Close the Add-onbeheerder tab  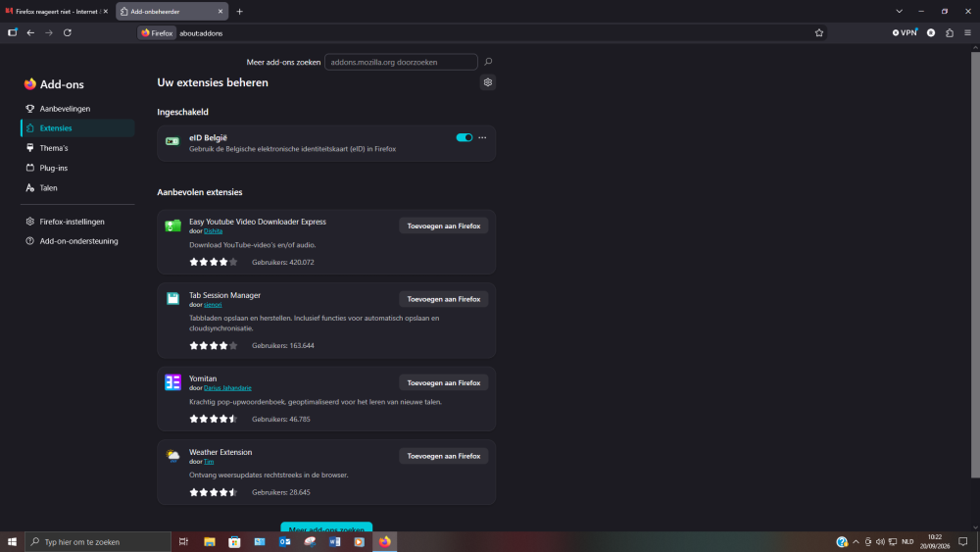coord(220,11)
